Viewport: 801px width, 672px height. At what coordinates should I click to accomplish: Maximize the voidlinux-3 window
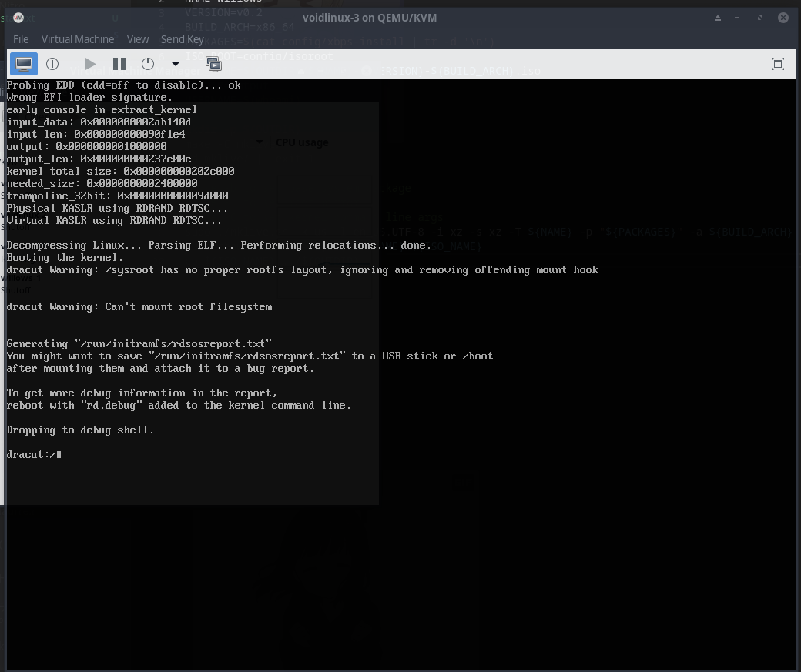759,16
